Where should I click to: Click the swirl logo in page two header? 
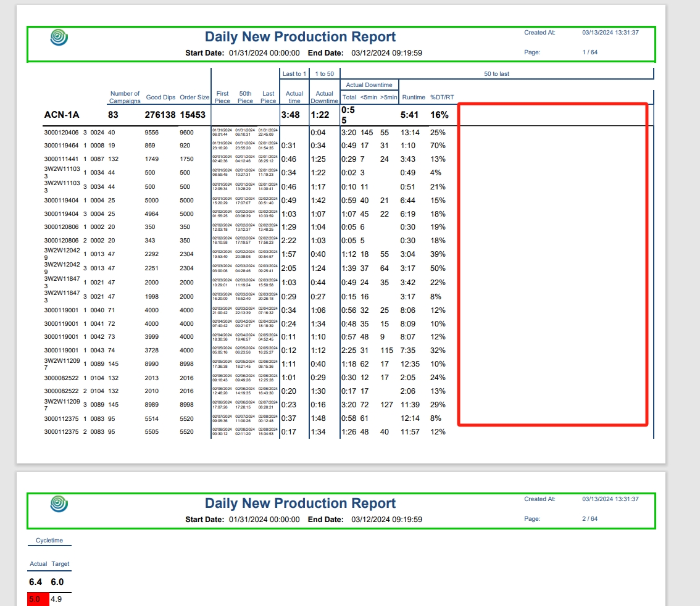[x=59, y=505]
